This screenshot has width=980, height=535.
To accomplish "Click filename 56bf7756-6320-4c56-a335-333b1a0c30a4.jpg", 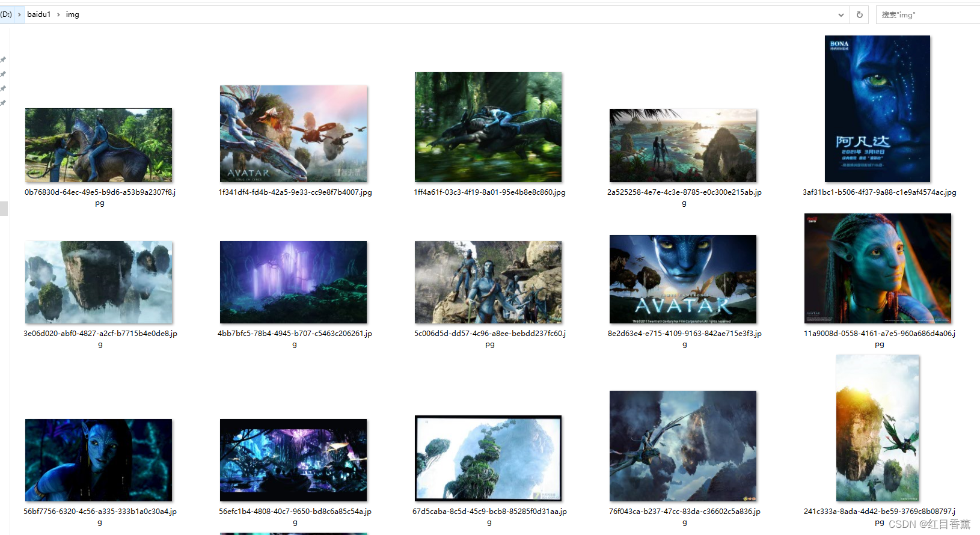I will (x=100, y=516).
